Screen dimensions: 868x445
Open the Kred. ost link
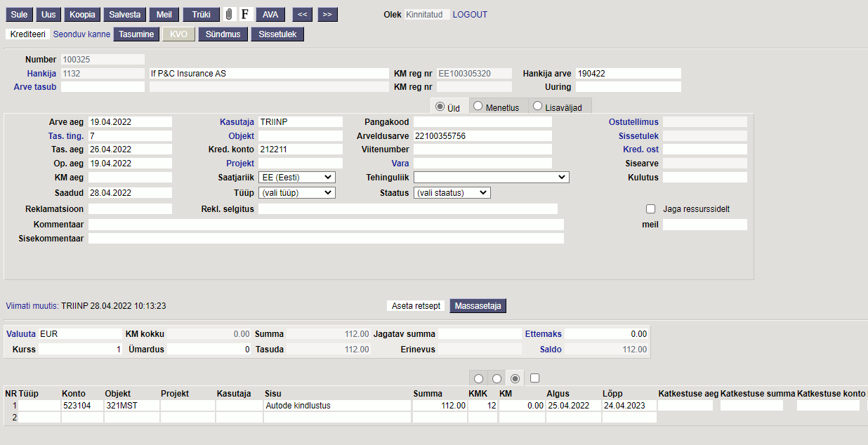coord(640,150)
